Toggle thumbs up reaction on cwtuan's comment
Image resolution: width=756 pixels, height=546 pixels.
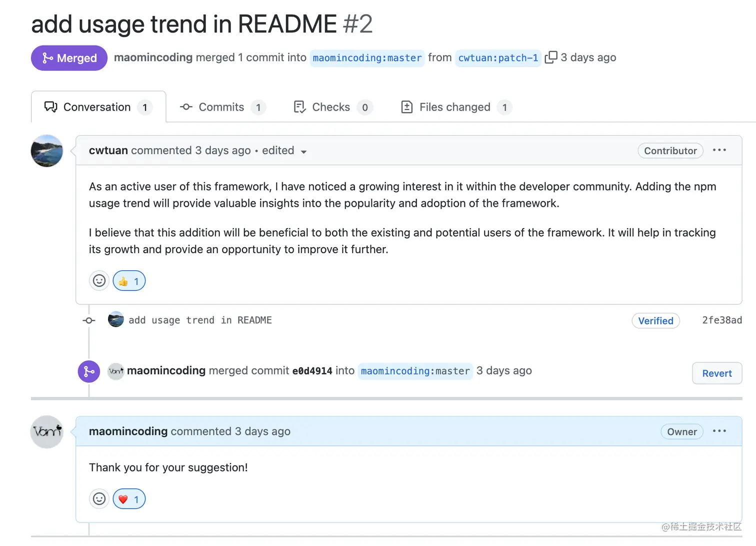(129, 281)
